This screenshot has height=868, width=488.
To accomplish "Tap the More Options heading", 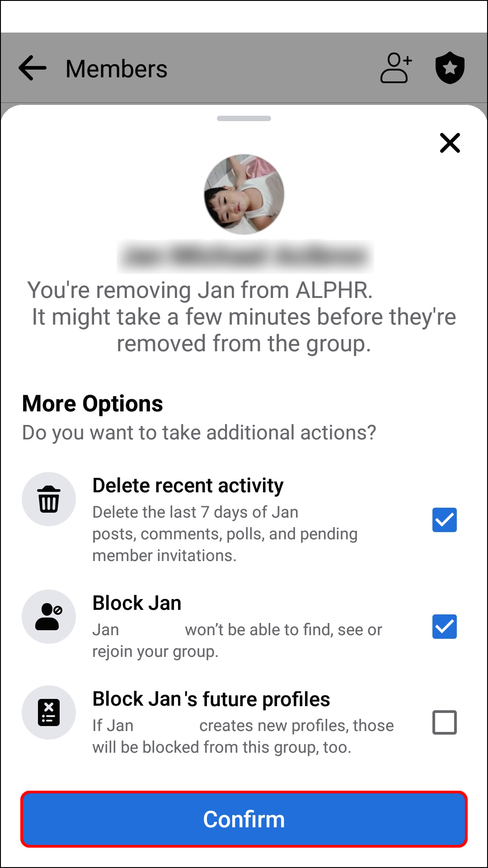I will (93, 403).
